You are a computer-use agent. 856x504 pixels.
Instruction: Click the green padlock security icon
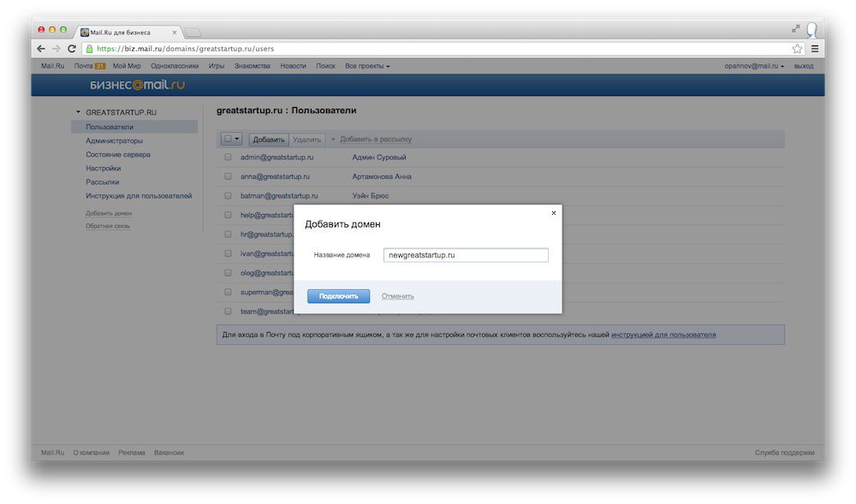pos(90,49)
